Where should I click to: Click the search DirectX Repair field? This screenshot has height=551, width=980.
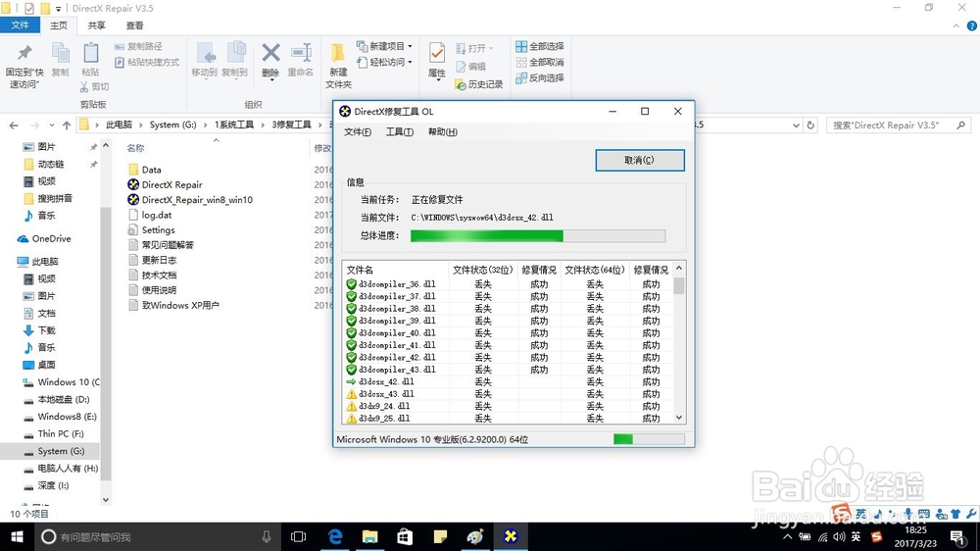[x=899, y=125]
